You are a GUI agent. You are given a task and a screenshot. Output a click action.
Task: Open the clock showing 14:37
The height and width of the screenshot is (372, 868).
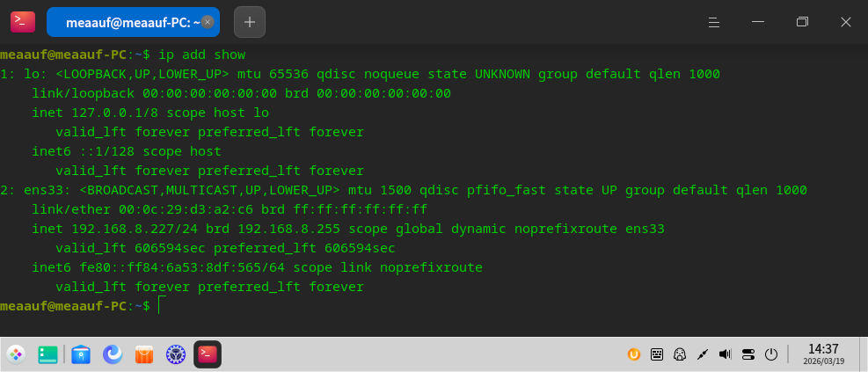(x=823, y=354)
